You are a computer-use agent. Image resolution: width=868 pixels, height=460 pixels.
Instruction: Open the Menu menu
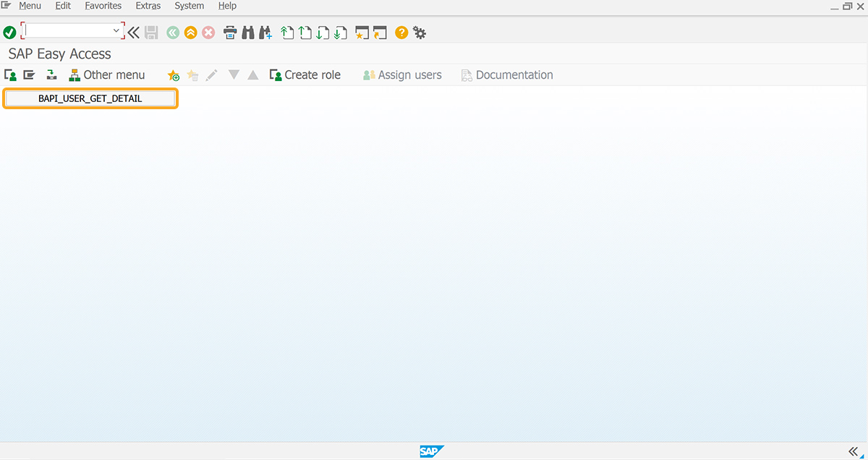tap(30, 6)
